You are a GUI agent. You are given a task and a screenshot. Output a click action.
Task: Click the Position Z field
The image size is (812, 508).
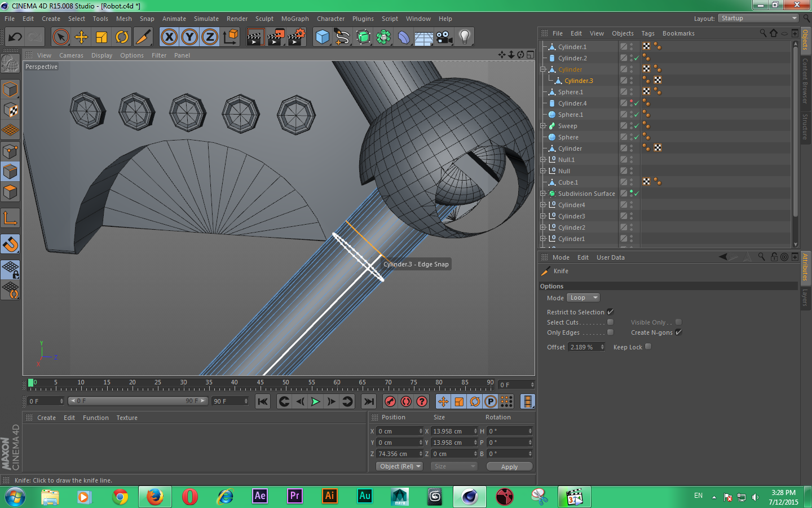[x=399, y=454]
